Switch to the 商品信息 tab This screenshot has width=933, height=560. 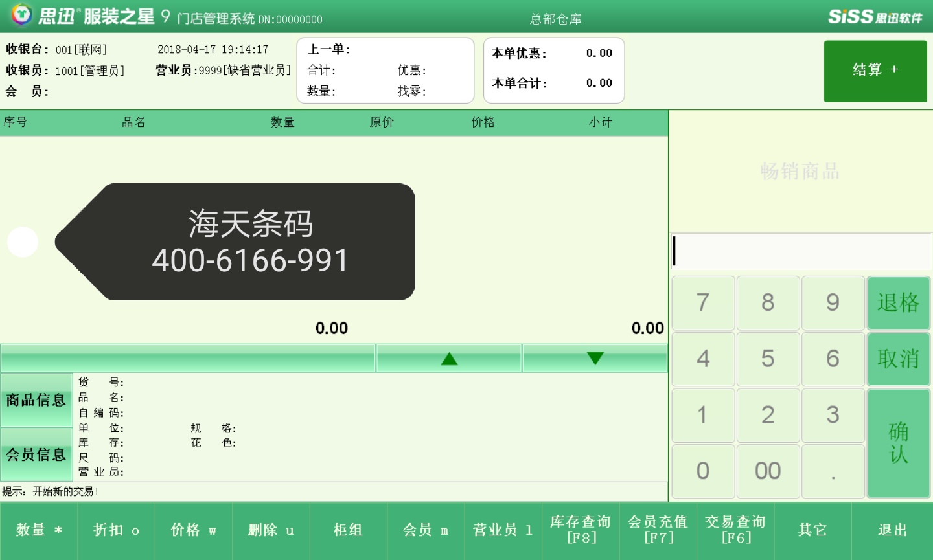(x=36, y=400)
